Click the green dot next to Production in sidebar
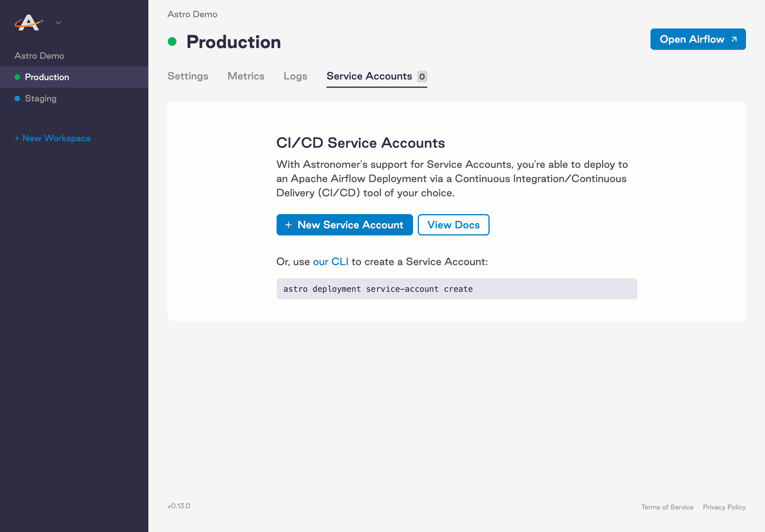The width and height of the screenshot is (765, 532). (17, 77)
